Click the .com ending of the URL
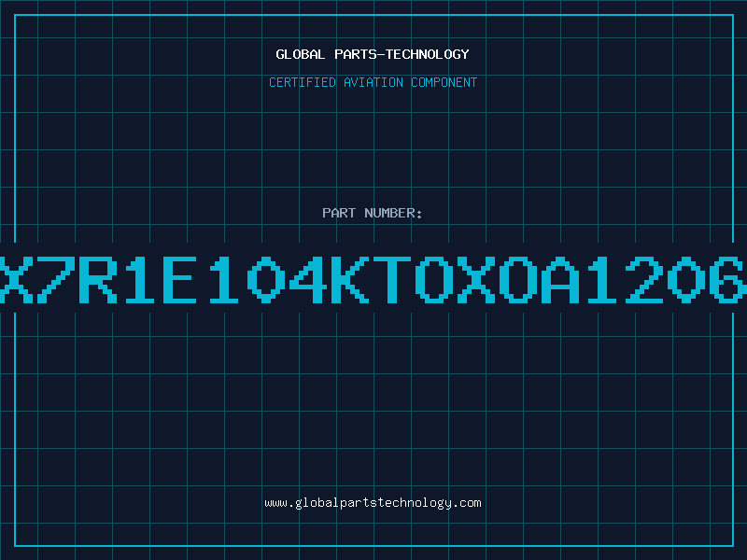This screenshot has width=747, height=560. coord(467,503)
